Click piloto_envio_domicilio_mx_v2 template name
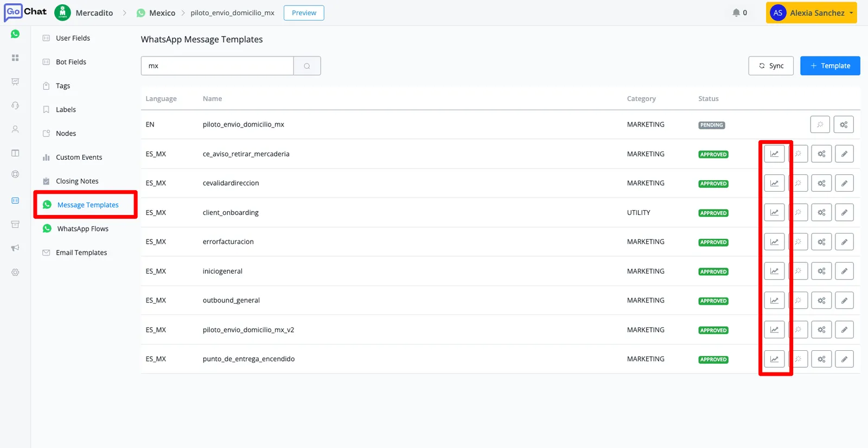 (x=248, y=330)
